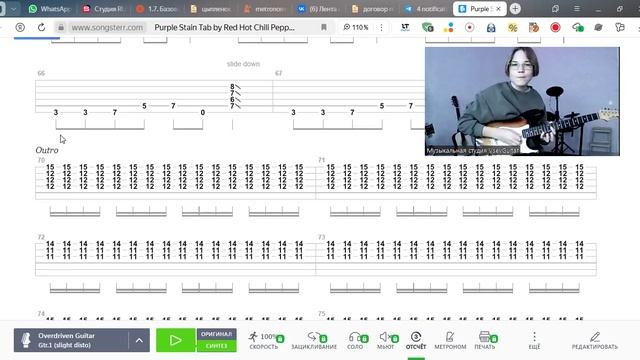Open the ЕЩЁ more options menu

pyautogui.click(x=534, y=340)
